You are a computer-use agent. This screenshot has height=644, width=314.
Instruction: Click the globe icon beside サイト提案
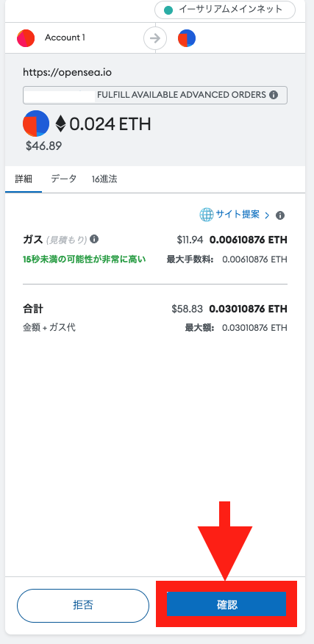207,215
